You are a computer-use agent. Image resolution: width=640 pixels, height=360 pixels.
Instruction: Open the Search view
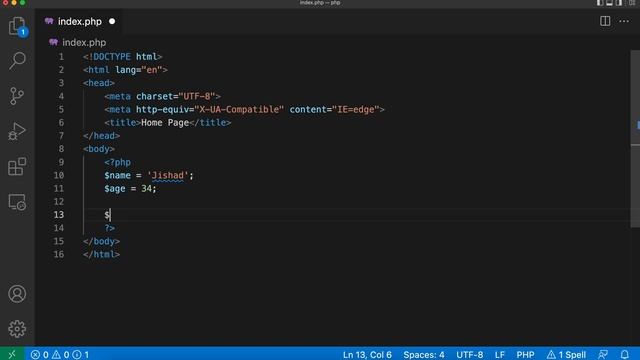coord(17,60)
